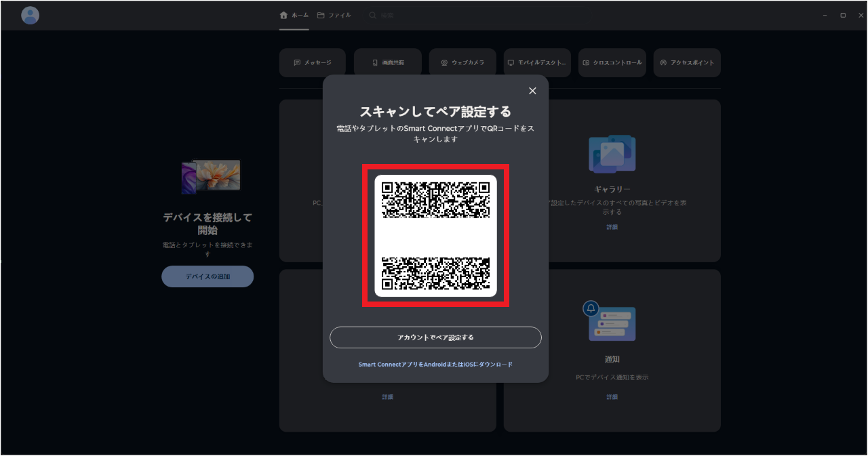Open the Smart Connect app download link
Image resolution: width=868 pixels, height=456 pixels.
pyautogui.click(x=435, y=364)
